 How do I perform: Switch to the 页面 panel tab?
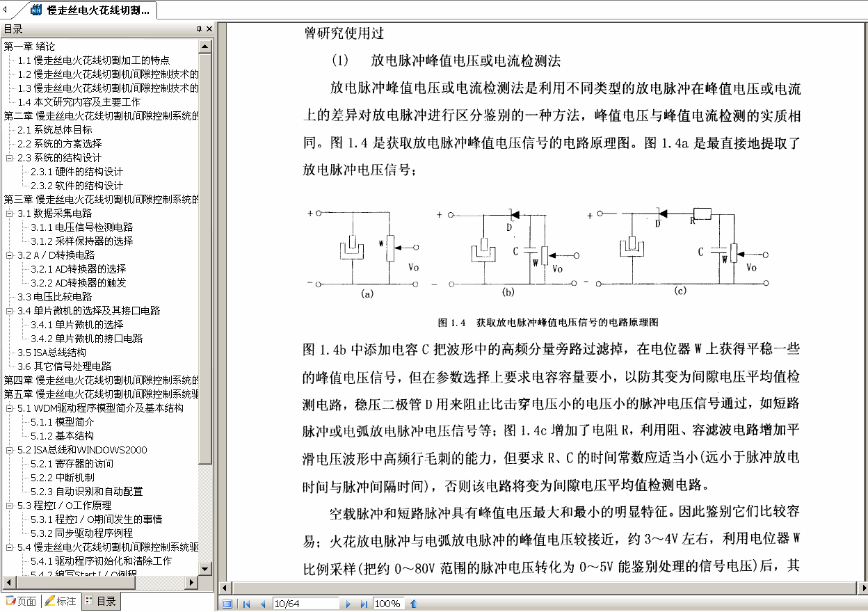tap(21, 601)
